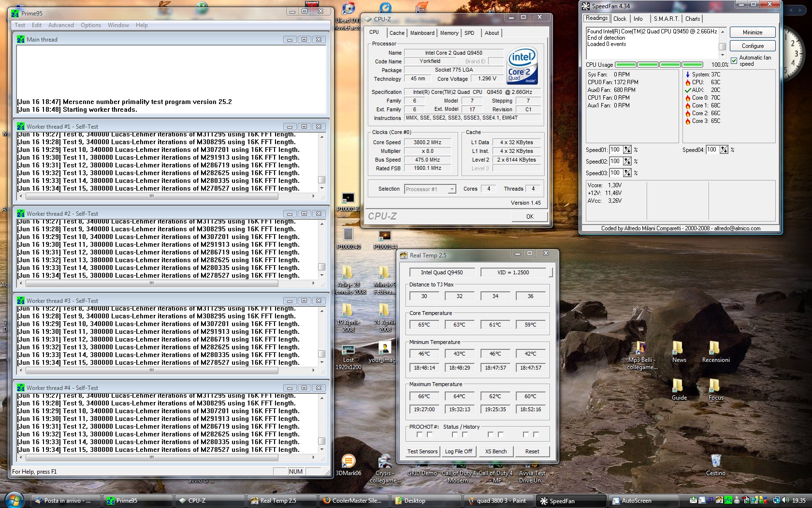
Task: Switch to the Clock tab in SpeedFan
Action: (620, 19)
